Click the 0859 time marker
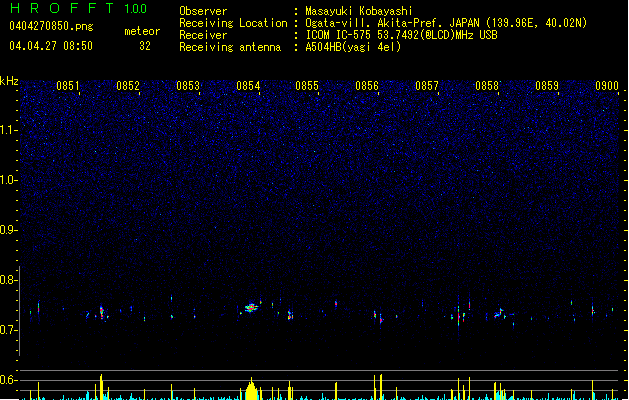629x400 pixels. point(547,86)
